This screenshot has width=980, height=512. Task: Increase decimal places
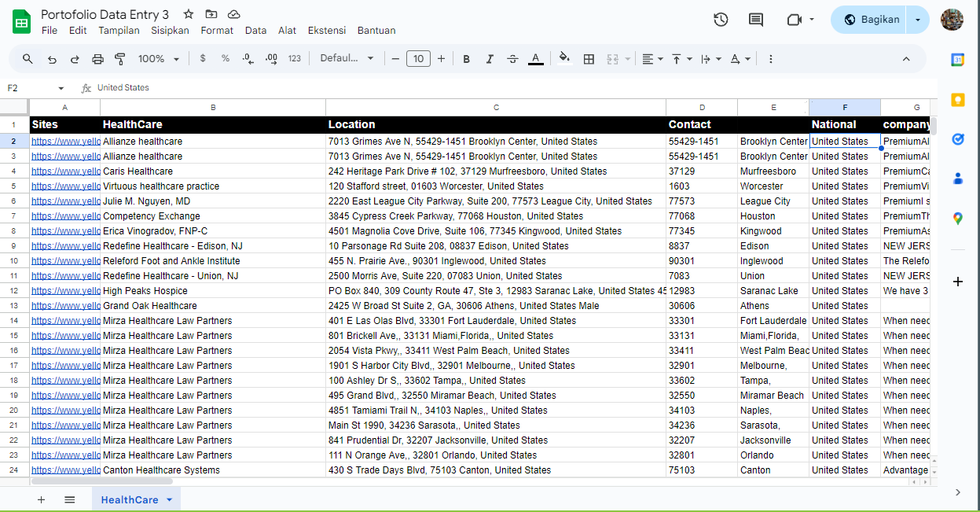point(272,59)
